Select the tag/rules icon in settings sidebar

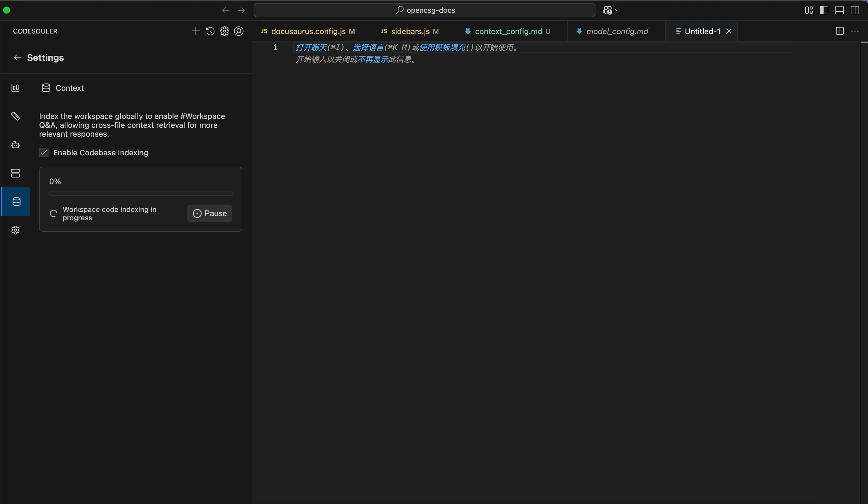[x=15, y=116]
